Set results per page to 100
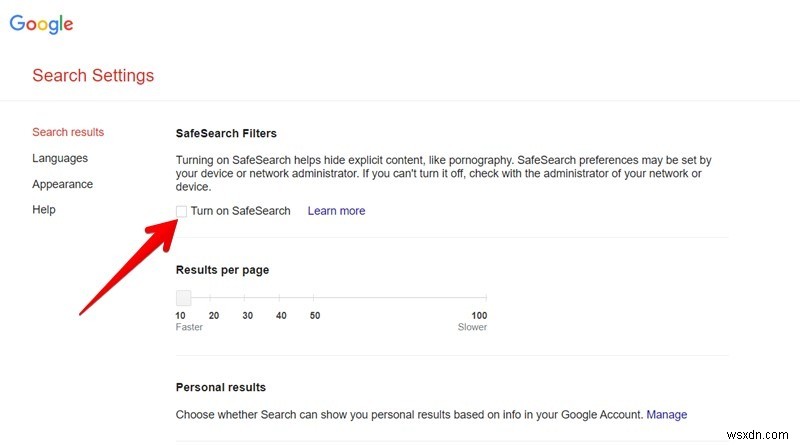Viewport: 800px width, 445px height. pyautogui.click(x=486, y=298)
